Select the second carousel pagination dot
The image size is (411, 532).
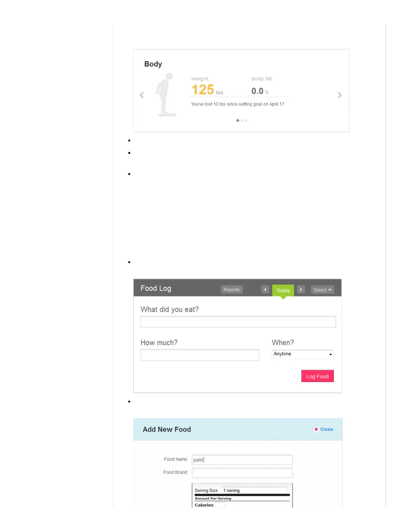coord(242,120)
